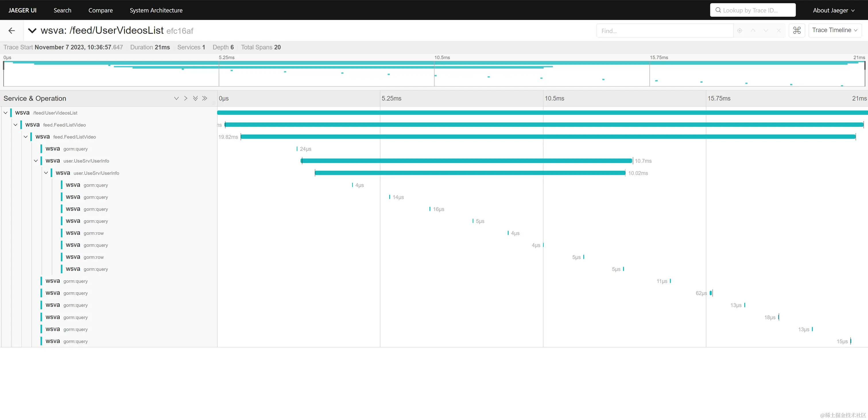This screenshot has height=420, width=868.
Task: Click locate focus target icon beside Find
Action: 740,31
